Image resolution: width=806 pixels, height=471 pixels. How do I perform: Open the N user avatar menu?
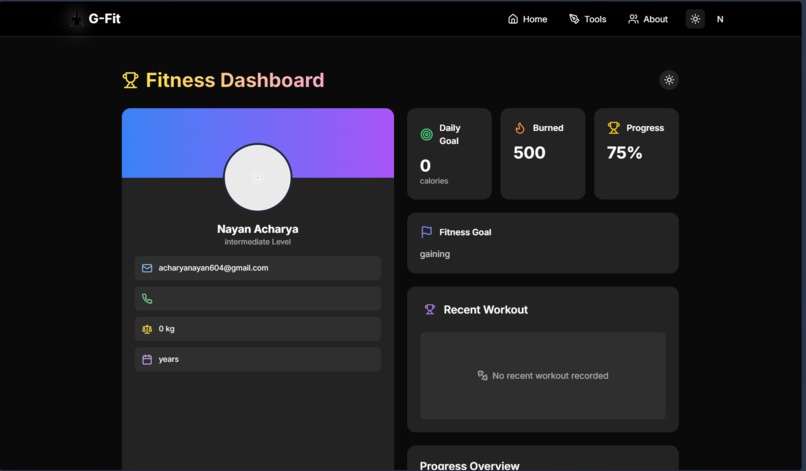pyautogui.click(x=720, y=19)
